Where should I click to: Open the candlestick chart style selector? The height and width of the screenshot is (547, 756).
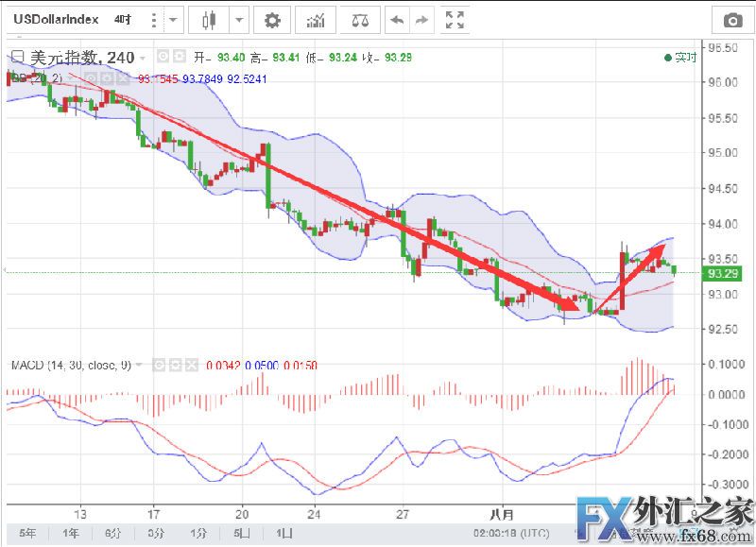tap(208, 19)
